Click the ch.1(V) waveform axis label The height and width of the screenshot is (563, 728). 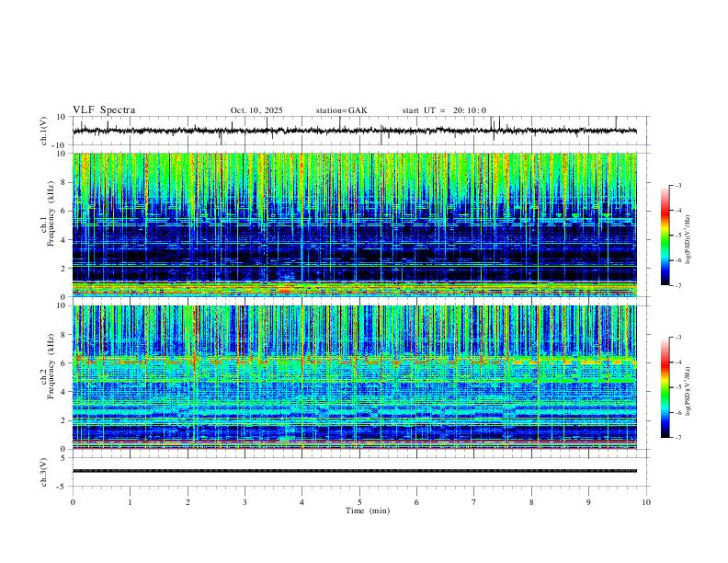(45, 131)
